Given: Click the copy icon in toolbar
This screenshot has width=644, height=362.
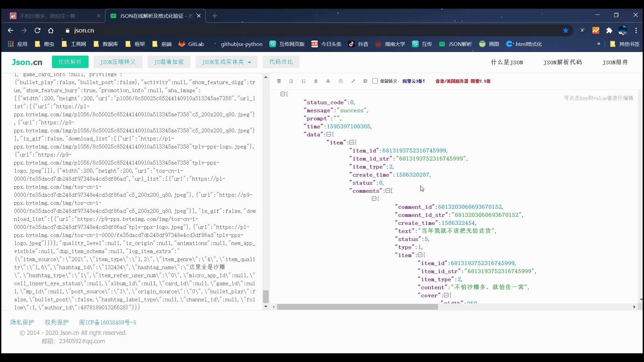Looking at the screenshot, I should [340, 81].
